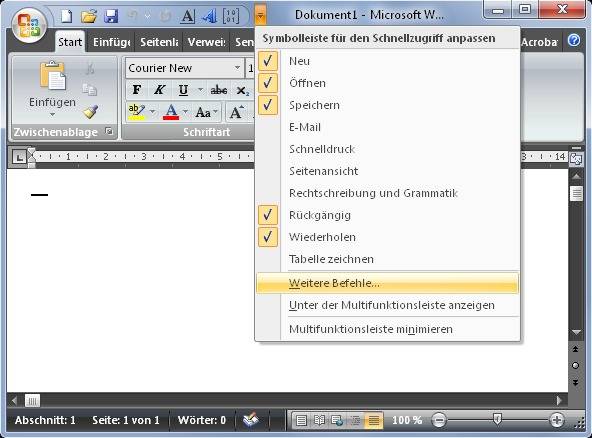Image resolution: width=592 pixels, height=438 pixels.
Task: Apply subscript formatting
Action: (x=242, y=91)
